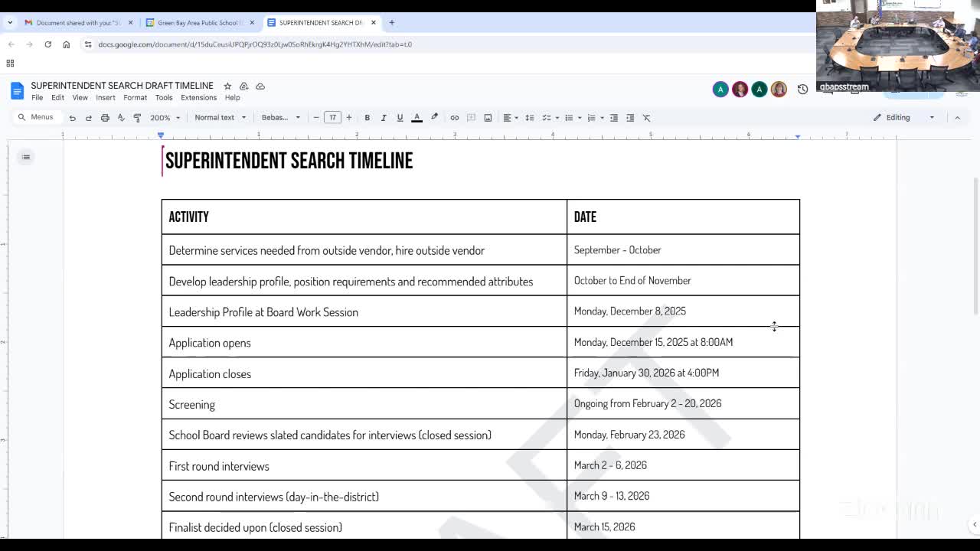This screenshot has width=980, height=551.
Task: Toggle underline formatting
Action: [400, 118]
